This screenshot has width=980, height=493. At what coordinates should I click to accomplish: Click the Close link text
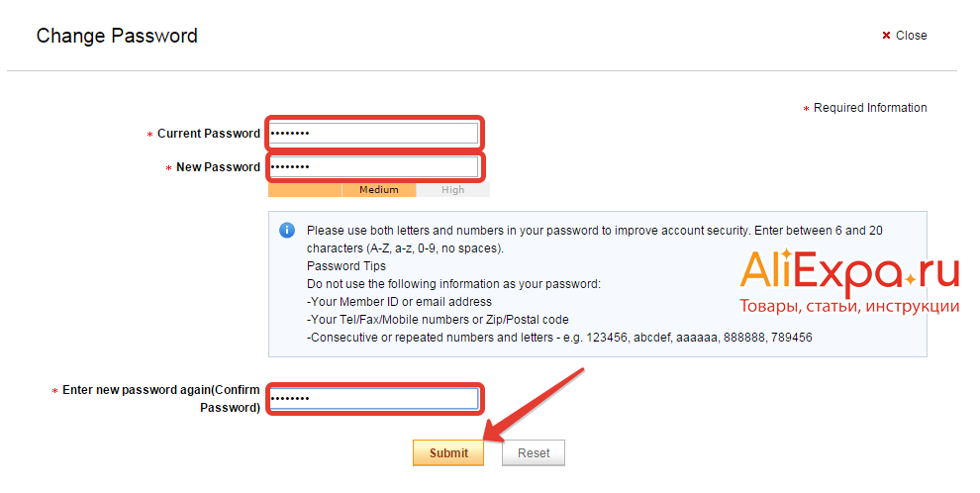tap(911, 36)
